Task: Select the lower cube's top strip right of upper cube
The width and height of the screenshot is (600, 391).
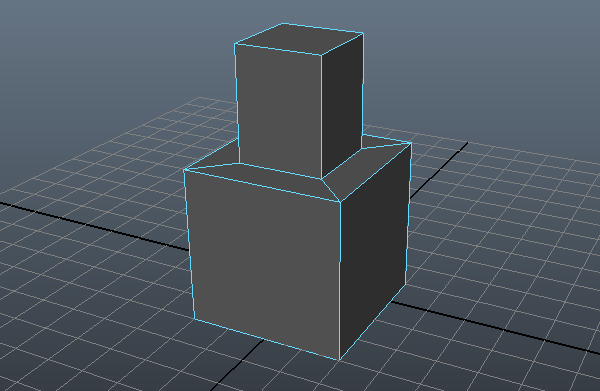Action: click(367, 170)
